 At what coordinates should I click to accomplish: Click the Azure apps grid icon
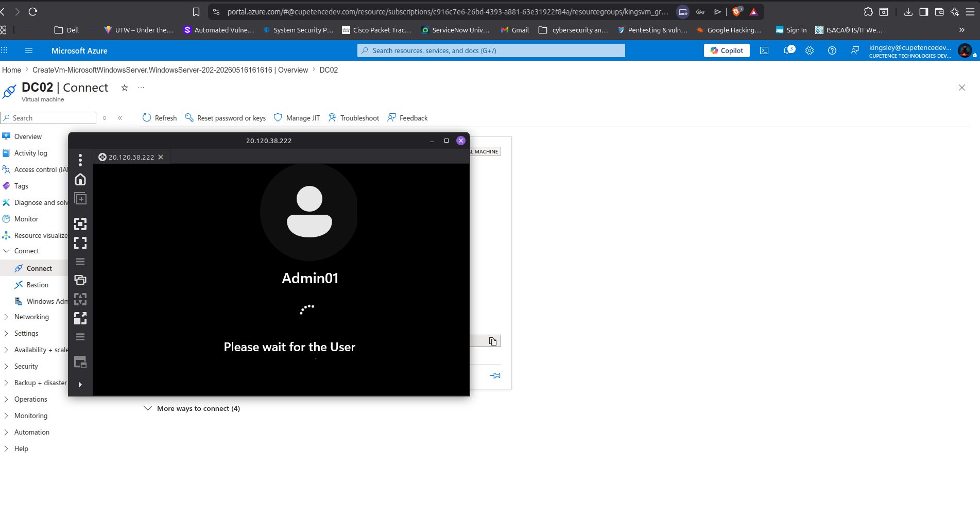pyautogui.click(x=4, y=50)
